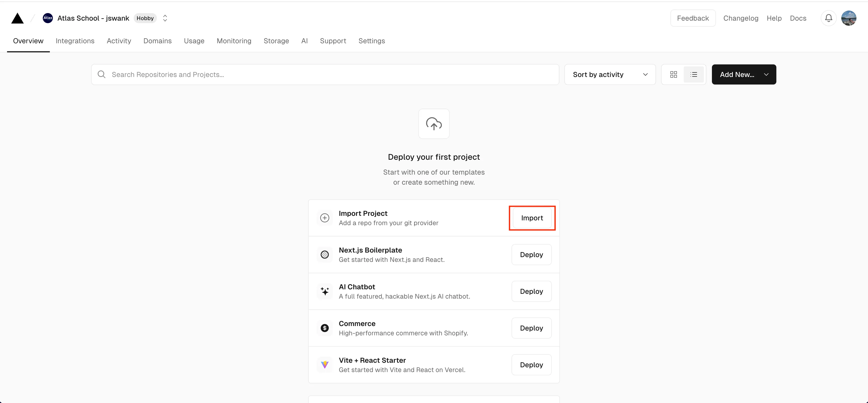The image size is (868, 403).
Task: Open the Usage tab
Action: (x=194, y=41)
